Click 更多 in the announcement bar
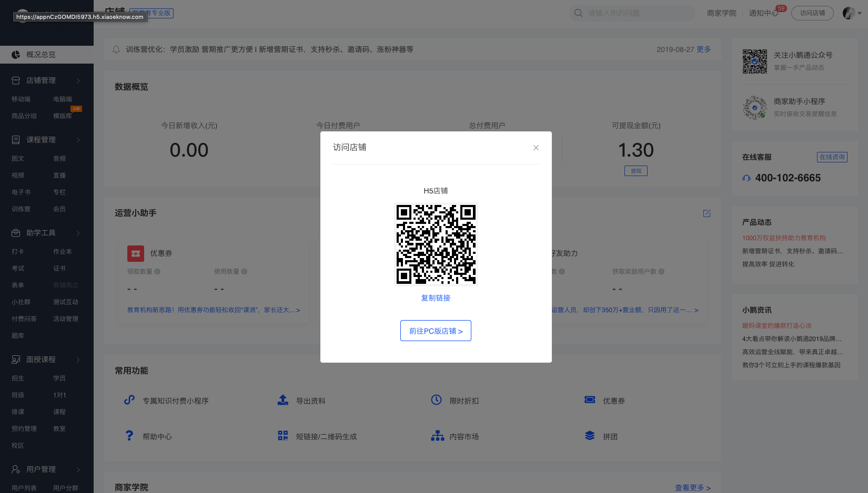This screenshot has height=493, width=868. point(704,49)
